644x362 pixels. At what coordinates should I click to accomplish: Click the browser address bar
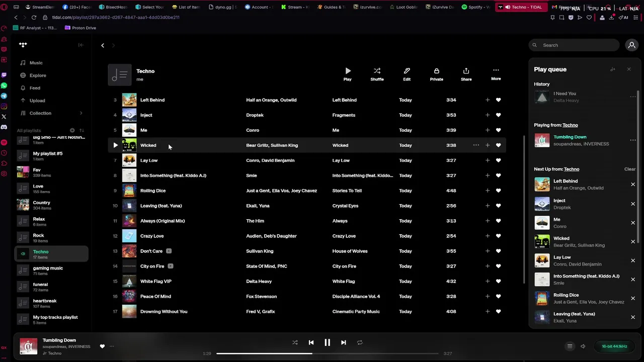click(x=115, y=17)
